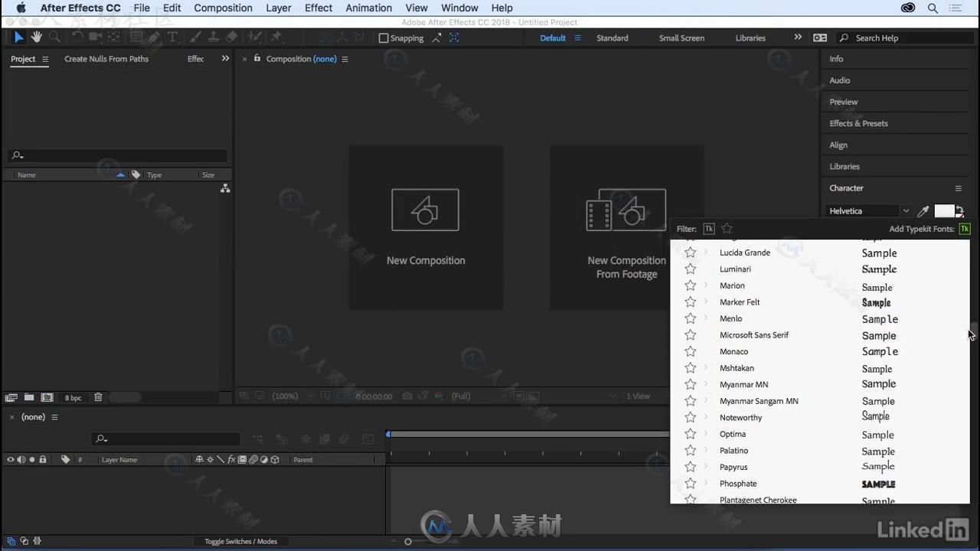Open Creative Cloud menu bar icon

pyautogui.click(x=908, y=8)
